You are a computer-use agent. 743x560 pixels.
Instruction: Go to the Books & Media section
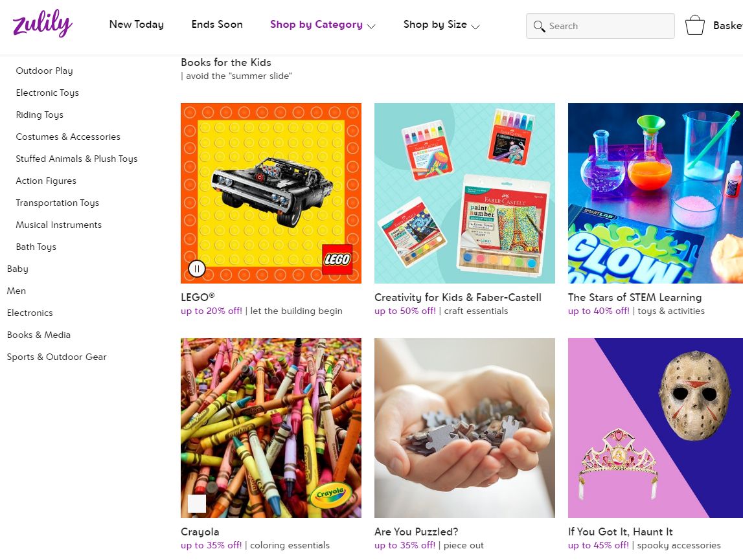(39, 335)
